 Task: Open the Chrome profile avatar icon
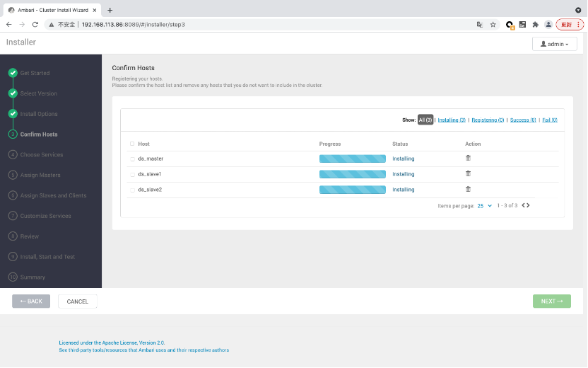[548, 24]
